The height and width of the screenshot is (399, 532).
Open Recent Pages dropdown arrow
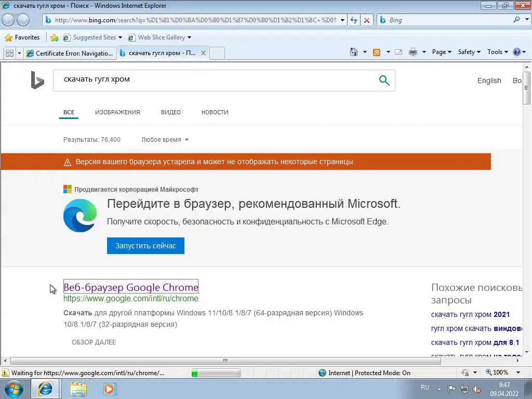(x=34, y=20)
